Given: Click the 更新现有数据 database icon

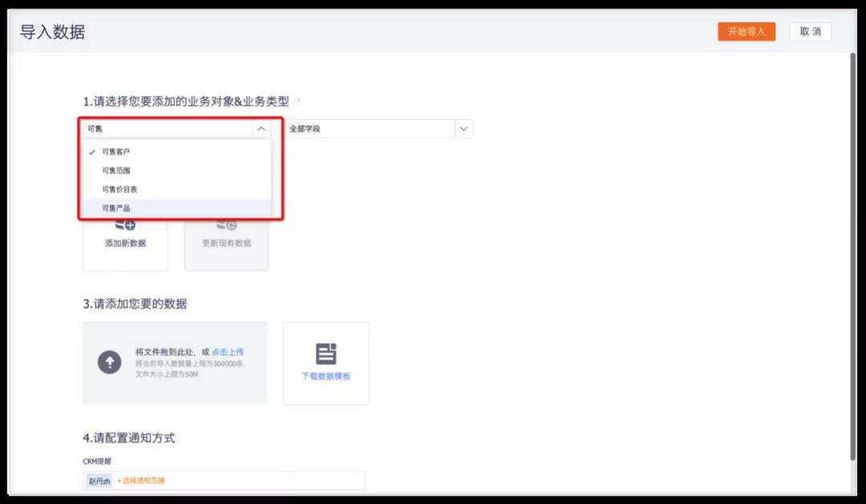Looking at the screenshot, I should pyautogui.click(x=226, y=226).
